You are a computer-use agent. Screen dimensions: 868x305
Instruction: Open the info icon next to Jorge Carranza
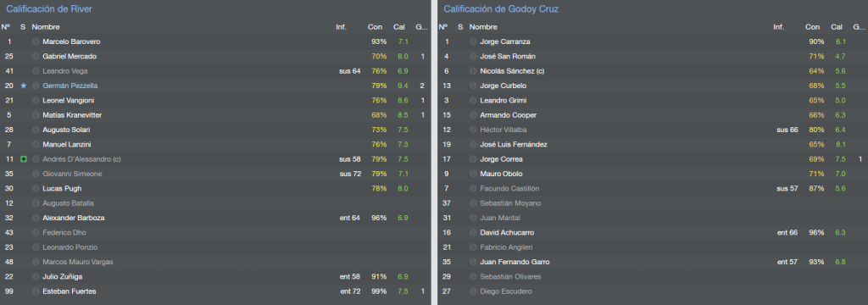click(x=473, y=42)
